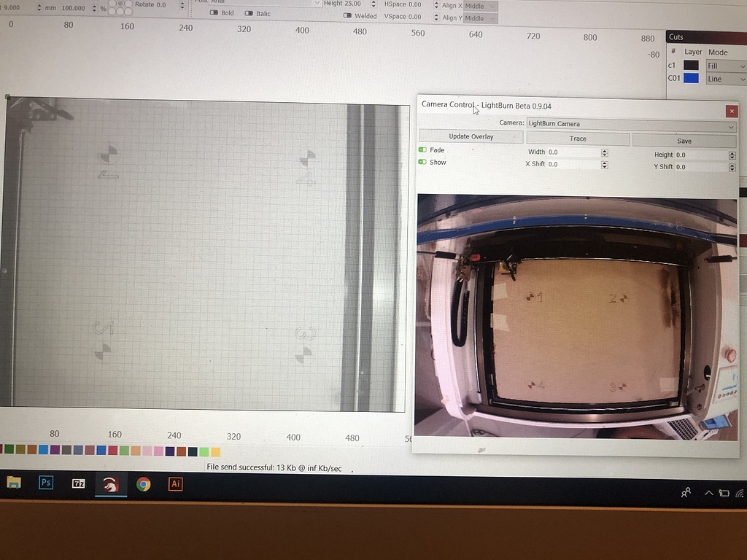747x560 pixels.
Task: Launch Adobe Photoshop from the taskbar
Action: point(46,483)
